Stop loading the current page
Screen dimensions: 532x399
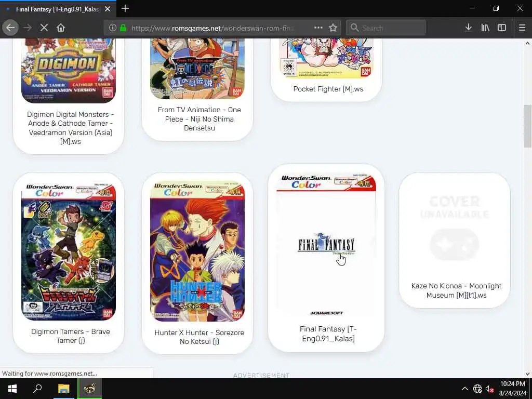[44, 28]
